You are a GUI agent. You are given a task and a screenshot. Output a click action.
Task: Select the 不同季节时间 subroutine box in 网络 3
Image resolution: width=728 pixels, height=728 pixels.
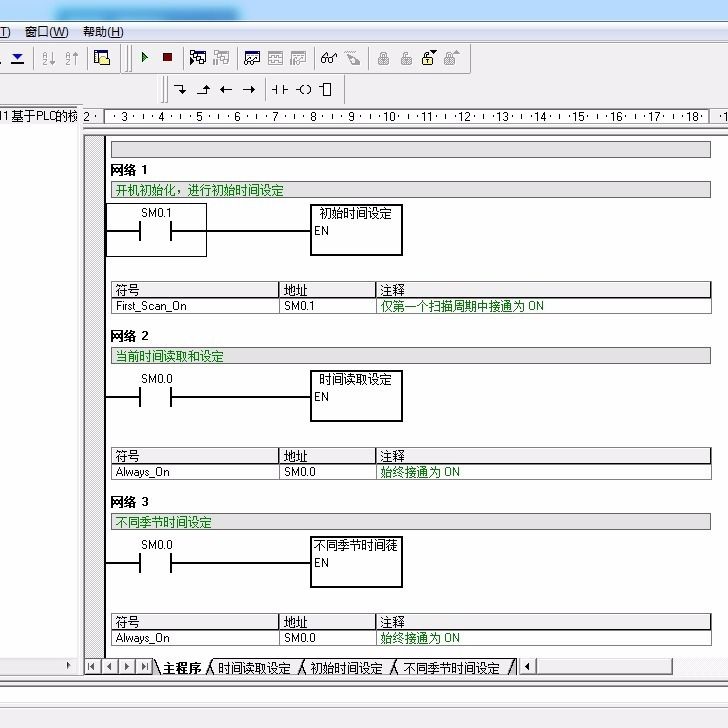[x=356, y=562]
